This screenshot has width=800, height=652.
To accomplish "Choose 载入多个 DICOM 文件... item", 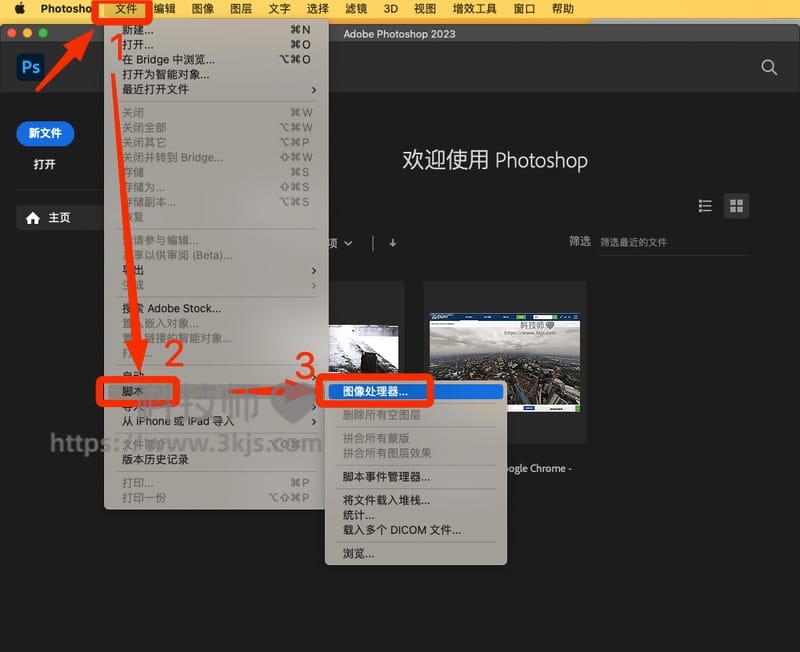I will coord(415,530).
